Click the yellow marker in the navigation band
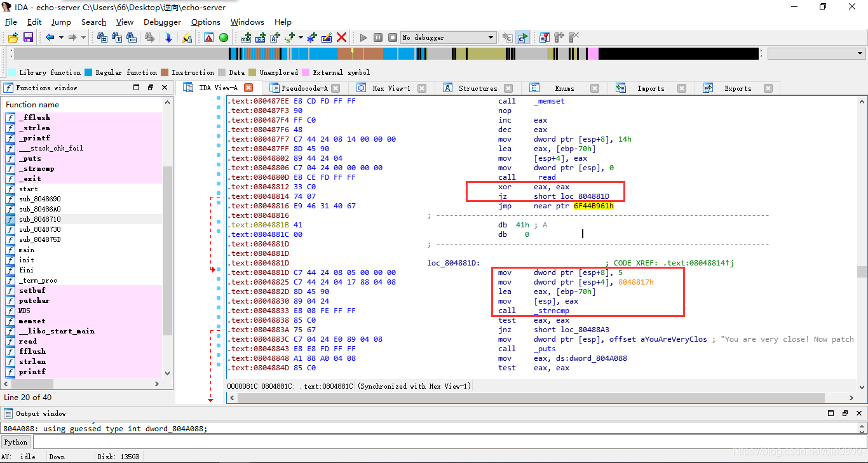The width and height of the screenshot is (868, 463). (353, 50)
